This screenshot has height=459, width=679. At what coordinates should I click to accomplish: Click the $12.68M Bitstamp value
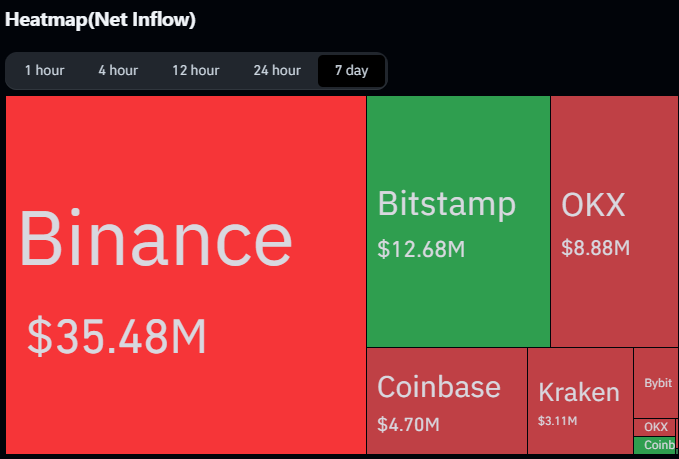pyautogui.click(x=421, y=249)
